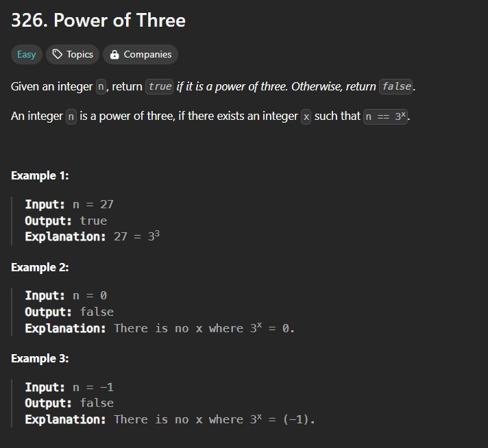Click the "326. Power of Three" title
The width and height of the screenshot is (488, 448).
[x=98, y=21]
